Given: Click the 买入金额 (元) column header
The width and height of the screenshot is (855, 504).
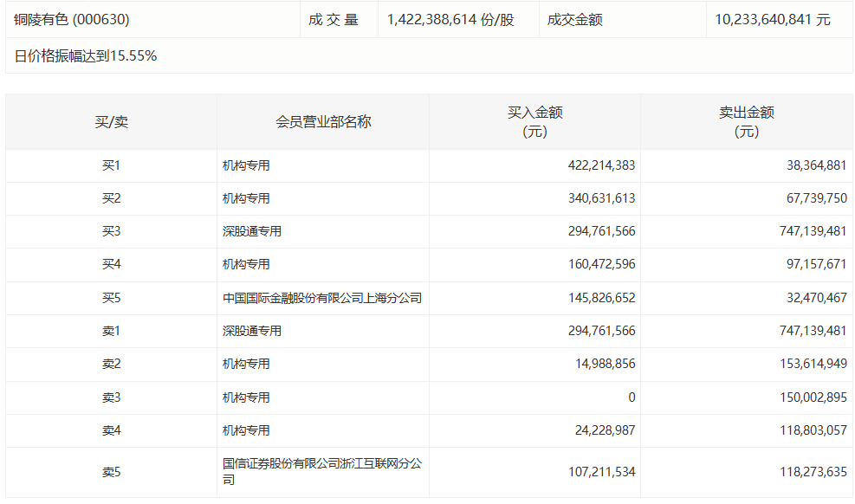Looking at the screenshot, I should (534, 122).
